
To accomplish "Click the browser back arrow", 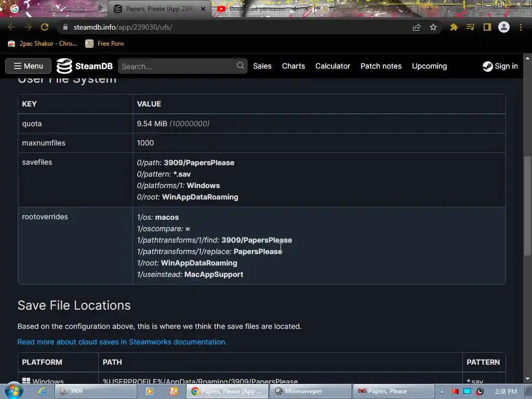I will (x=11, y=27).
